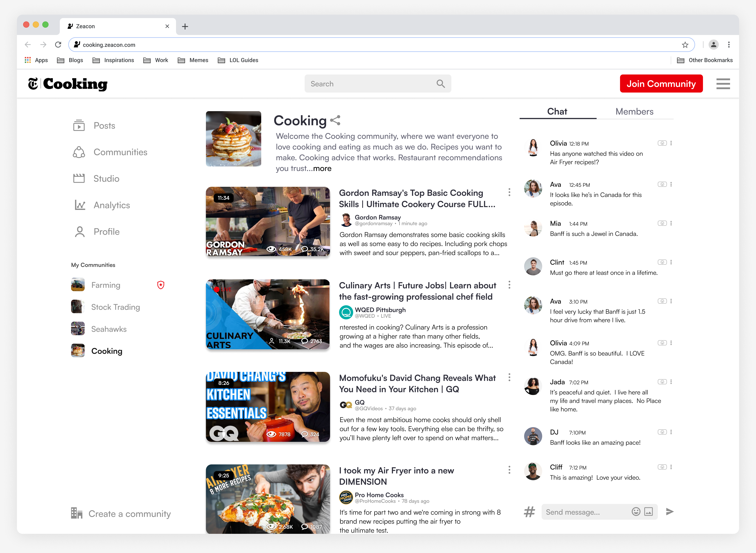
Task: Click the WQED Pittsburgh channel name
Action: click(380, 310)
